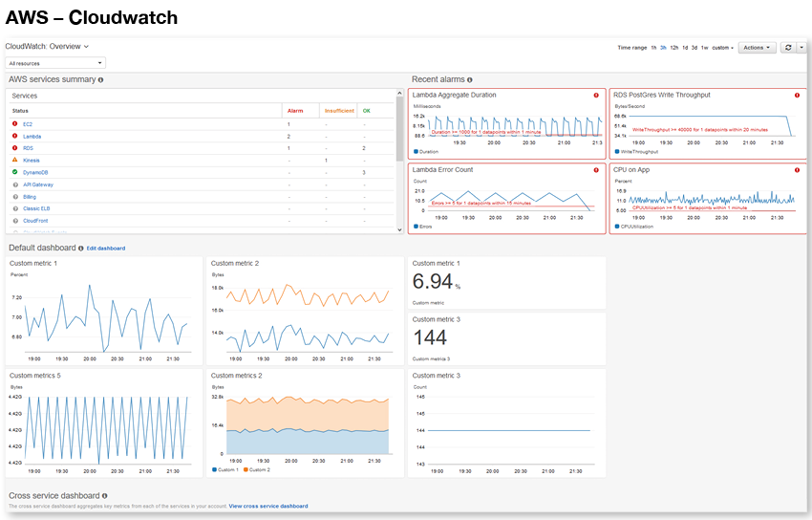Toggle the WriteThroughput legend swatch
The height and width of the screenshot is (520, 812).
click(617, 152)
